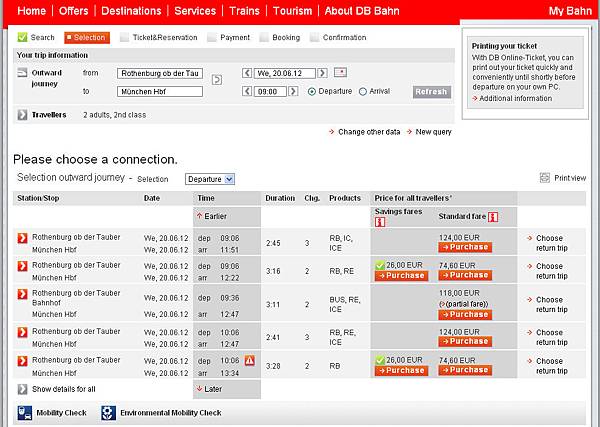Open the Home menu
This screenshot has width=600, height=427.
[x=32, y=11]
